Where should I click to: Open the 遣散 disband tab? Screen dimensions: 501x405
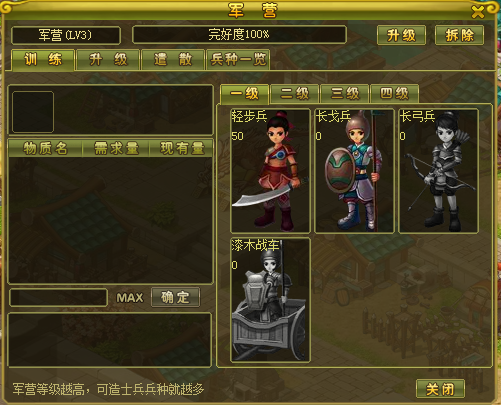[x=173, y=60]
